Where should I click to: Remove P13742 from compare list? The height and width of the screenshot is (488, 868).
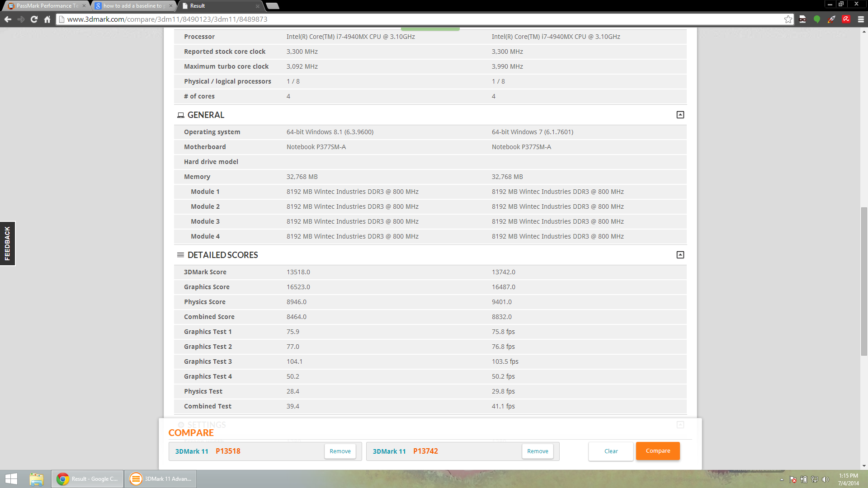click(x=538, y=451)
